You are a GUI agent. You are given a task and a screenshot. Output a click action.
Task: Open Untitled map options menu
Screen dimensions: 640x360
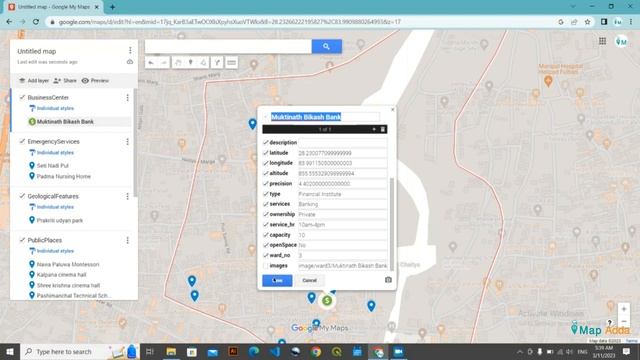(130, 50)
